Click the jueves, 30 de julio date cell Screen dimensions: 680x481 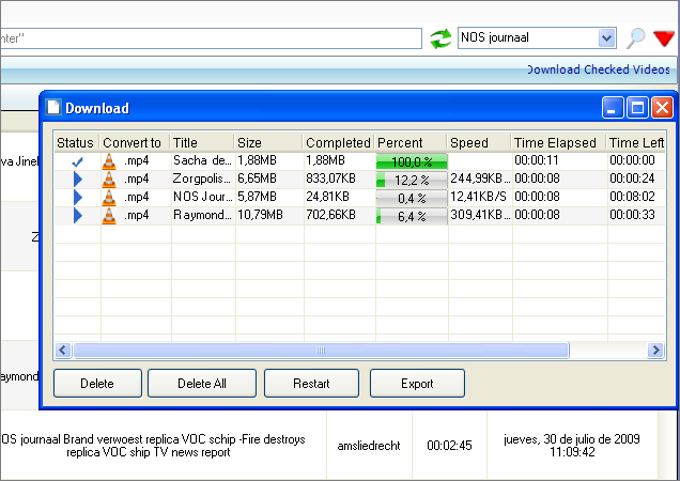[572, 445]
